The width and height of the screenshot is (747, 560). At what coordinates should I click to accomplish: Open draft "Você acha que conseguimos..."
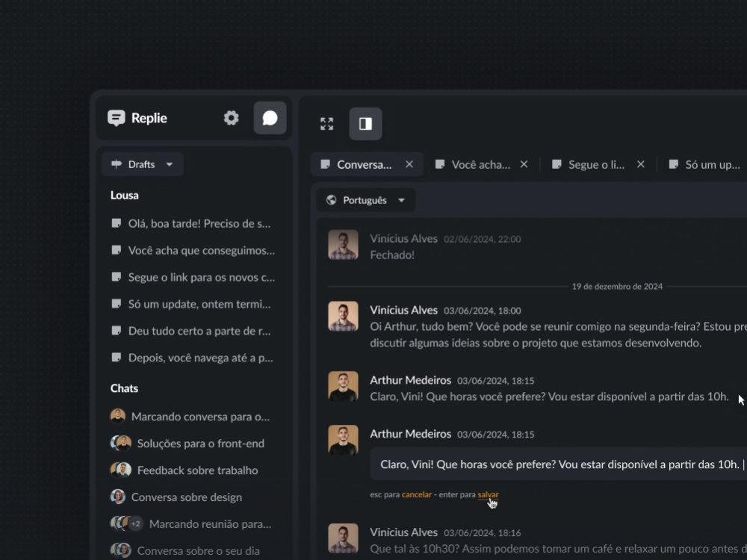pos(193,250)
